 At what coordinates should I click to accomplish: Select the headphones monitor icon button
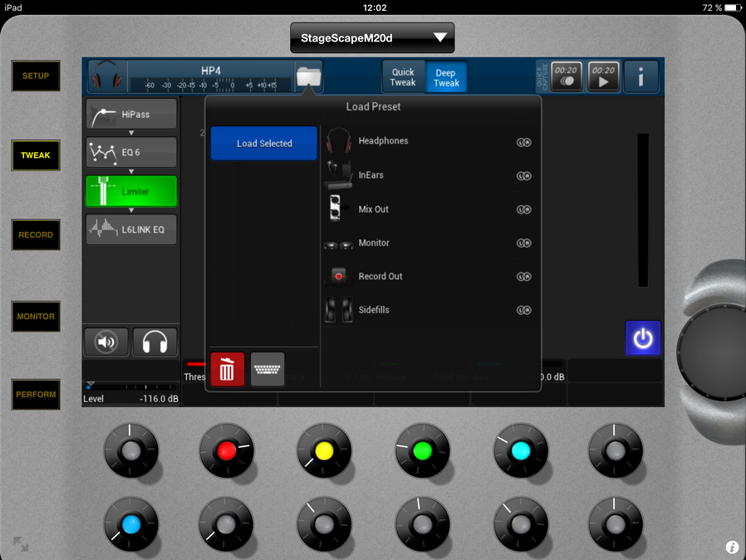[x=155, y=341]
